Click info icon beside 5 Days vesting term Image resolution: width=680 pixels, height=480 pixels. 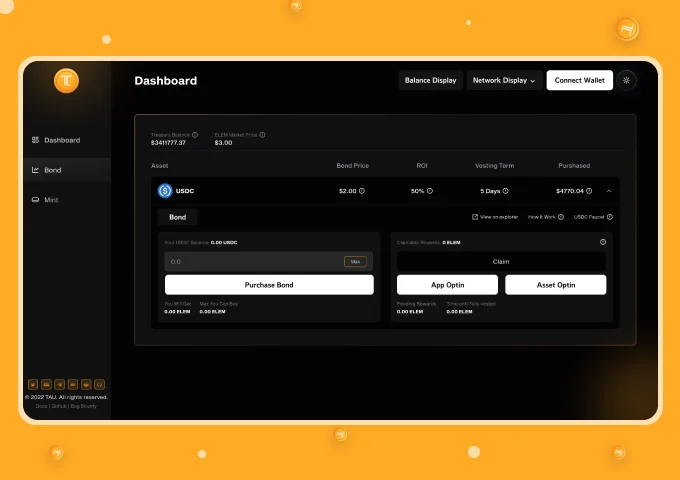pyautogui.click(x=506, y=190)
